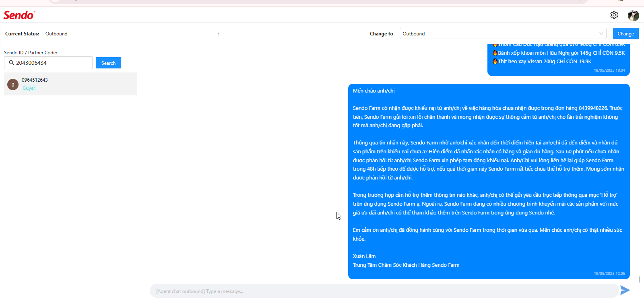The width and height of the screenshot is (644, 299).
Task: Click the Buyer tag under 0964512643
Action: pos(29,88)
